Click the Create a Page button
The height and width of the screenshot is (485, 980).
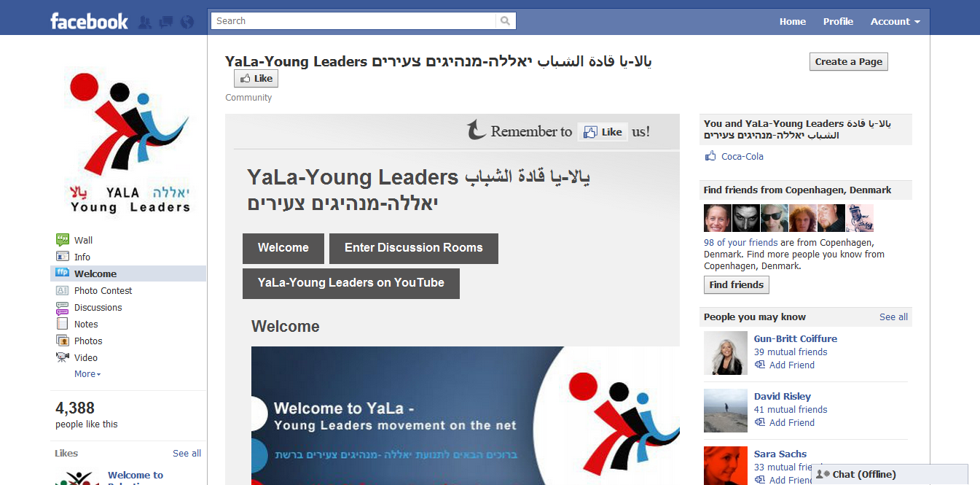(849, 62)
